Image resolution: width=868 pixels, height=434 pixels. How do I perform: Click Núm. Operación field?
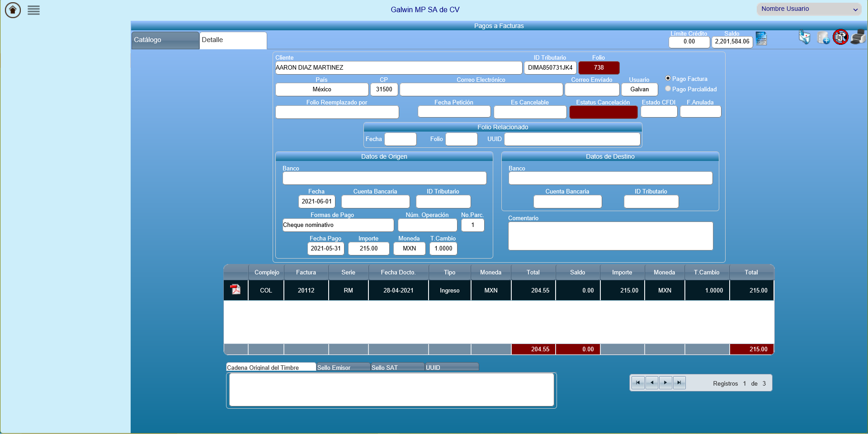428,225
